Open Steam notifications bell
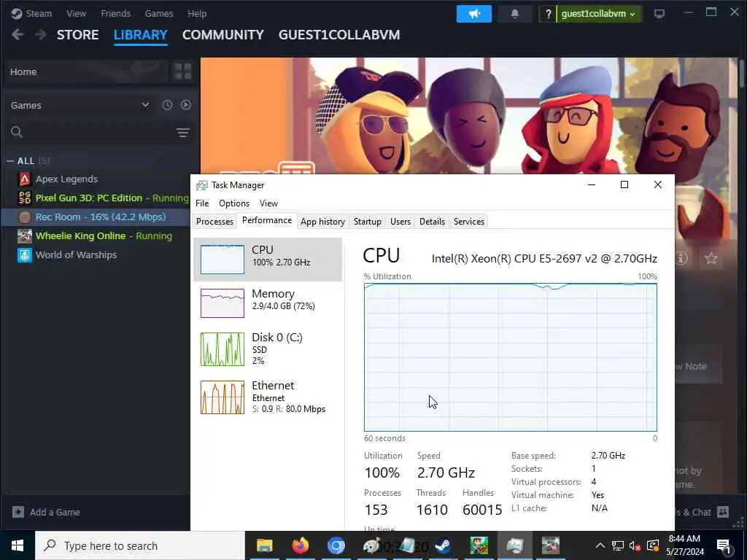The height and width of the screenshot is (560, 747). click(514, 14)
